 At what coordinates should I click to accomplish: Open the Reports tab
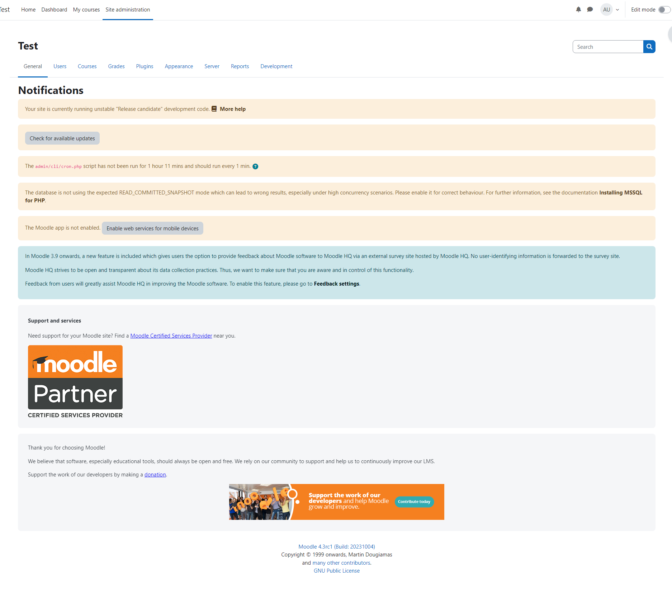[x=240, y=66]
